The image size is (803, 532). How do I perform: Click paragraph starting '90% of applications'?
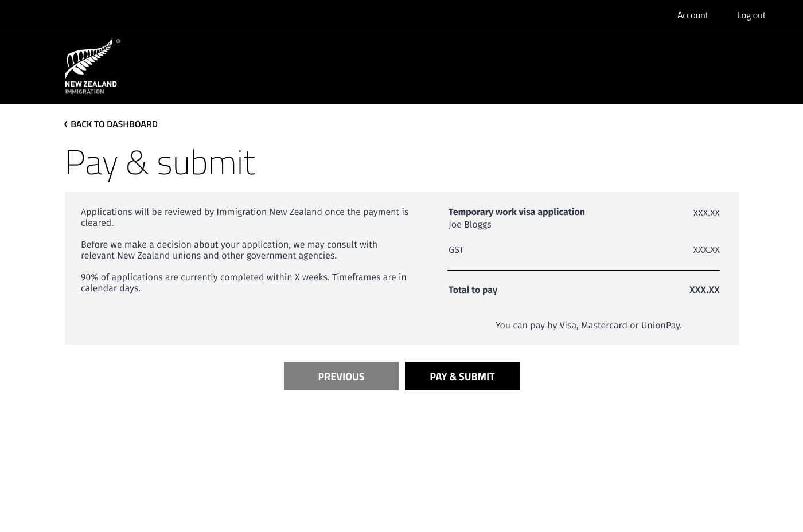(243, 283)
